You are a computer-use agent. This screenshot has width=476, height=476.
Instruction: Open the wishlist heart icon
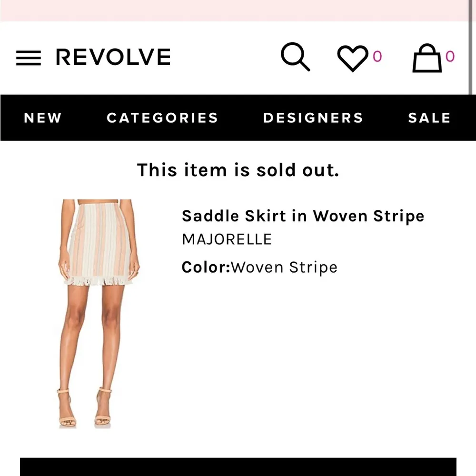point(353,58)
